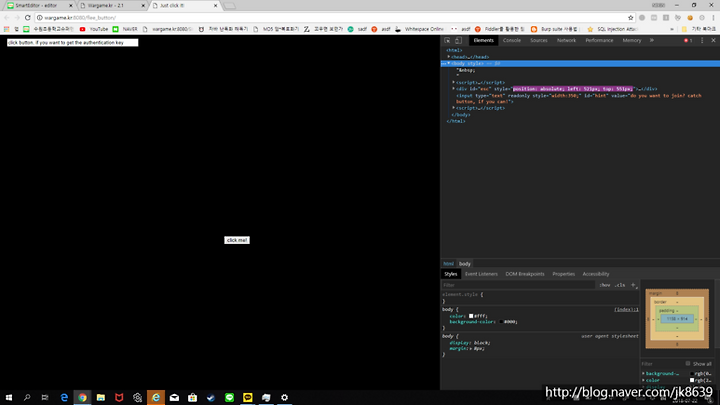Open the Performance tab
This screenshot has height=405, width=720.
(599, 40)
